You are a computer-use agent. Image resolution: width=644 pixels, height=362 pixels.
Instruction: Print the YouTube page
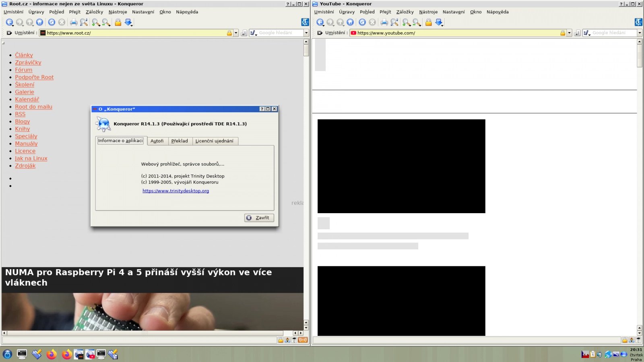(x=384, y=23)
